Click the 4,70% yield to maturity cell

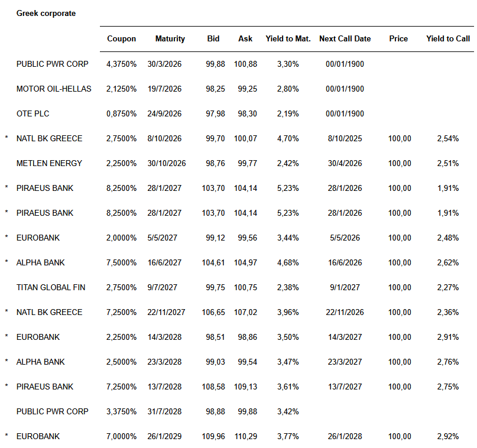(288, 138)
